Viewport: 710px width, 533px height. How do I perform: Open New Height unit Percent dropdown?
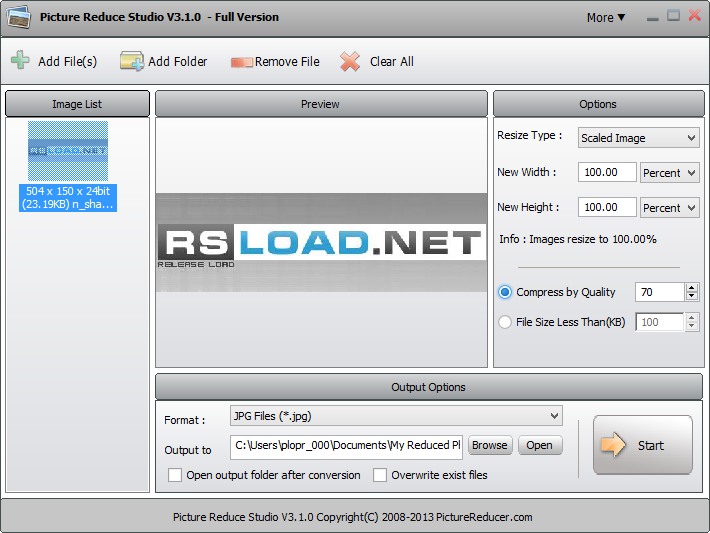(669, 207)
